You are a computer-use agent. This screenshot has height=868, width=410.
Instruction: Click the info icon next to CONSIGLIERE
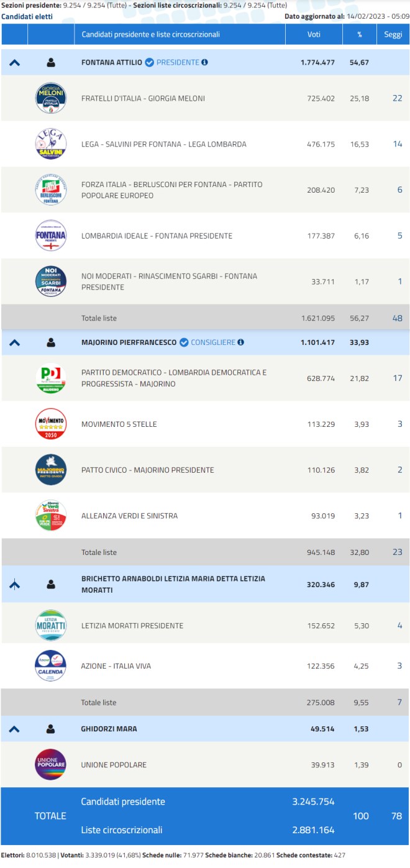(240, 342)
